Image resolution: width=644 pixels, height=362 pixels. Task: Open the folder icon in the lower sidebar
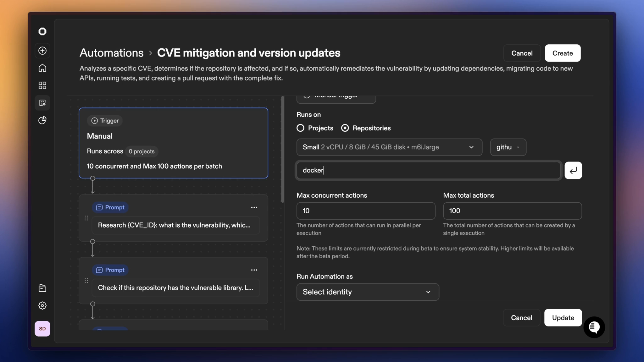tap(42, 288)
